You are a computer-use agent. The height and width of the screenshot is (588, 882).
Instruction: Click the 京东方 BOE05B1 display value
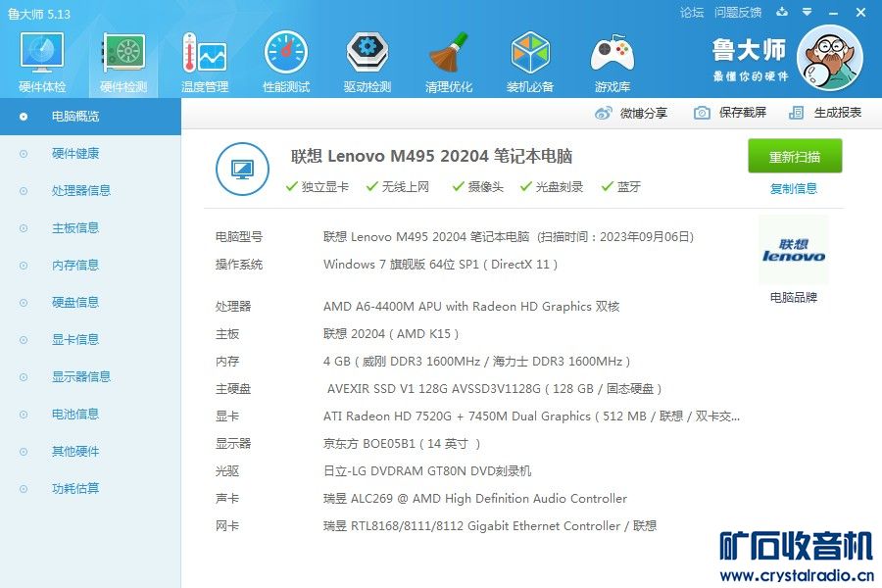pyautogui.click(x=402, y=444)
